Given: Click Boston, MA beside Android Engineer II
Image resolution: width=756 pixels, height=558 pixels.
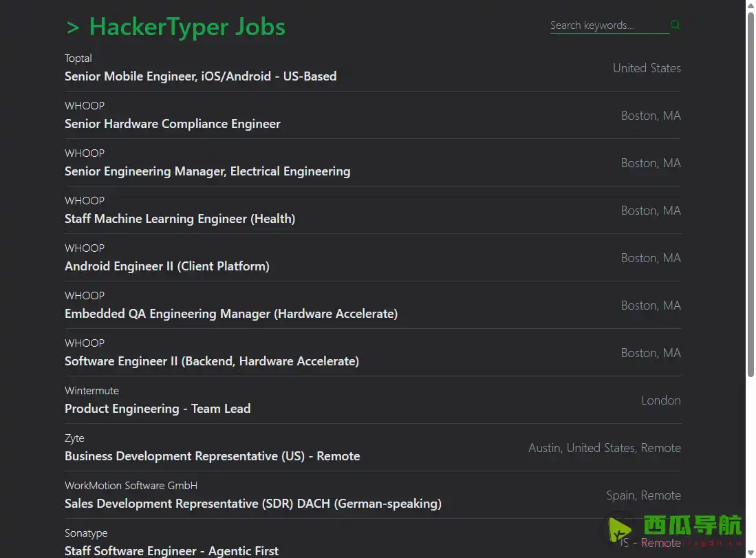Looking at the screenshot, I should pos(651,258).
